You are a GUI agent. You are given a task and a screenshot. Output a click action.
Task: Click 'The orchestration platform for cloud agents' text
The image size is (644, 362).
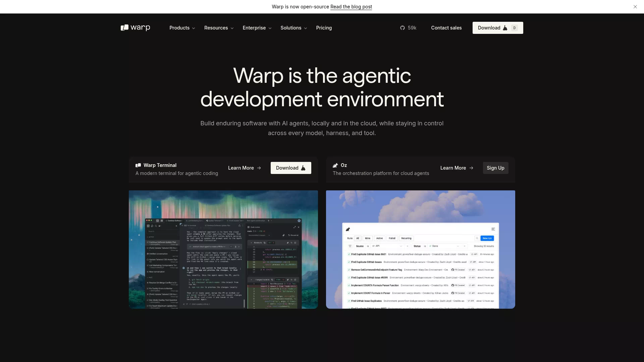coord(381,173)
